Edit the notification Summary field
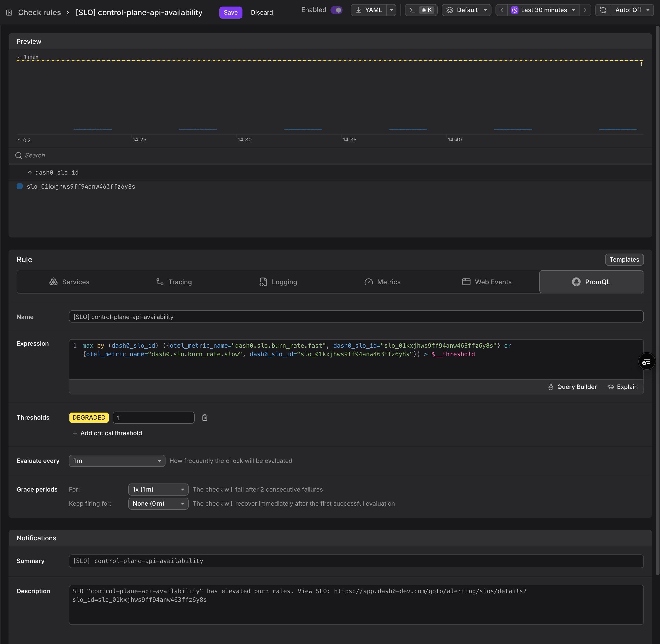 click(356, 561)
